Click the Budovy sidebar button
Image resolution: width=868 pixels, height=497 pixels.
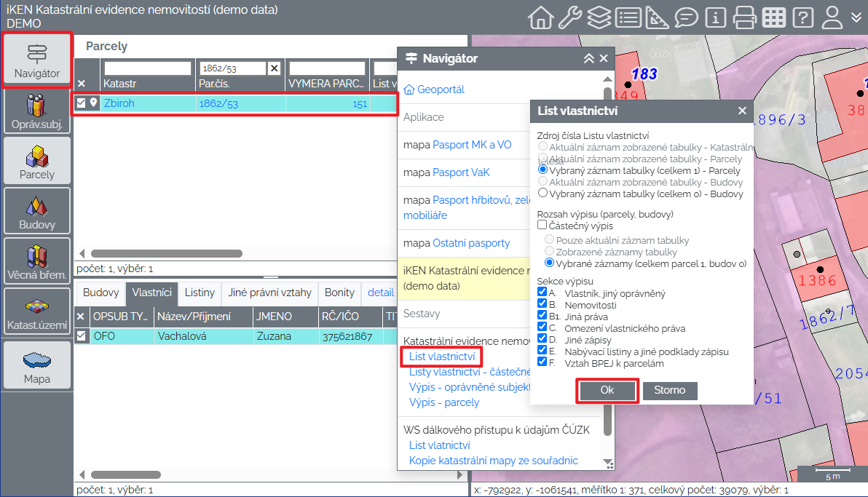(x=37, y=212)
